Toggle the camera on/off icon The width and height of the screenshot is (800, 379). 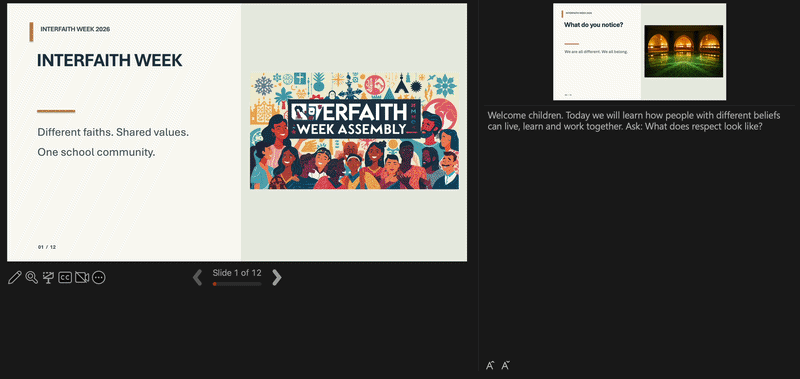[82, 277]
